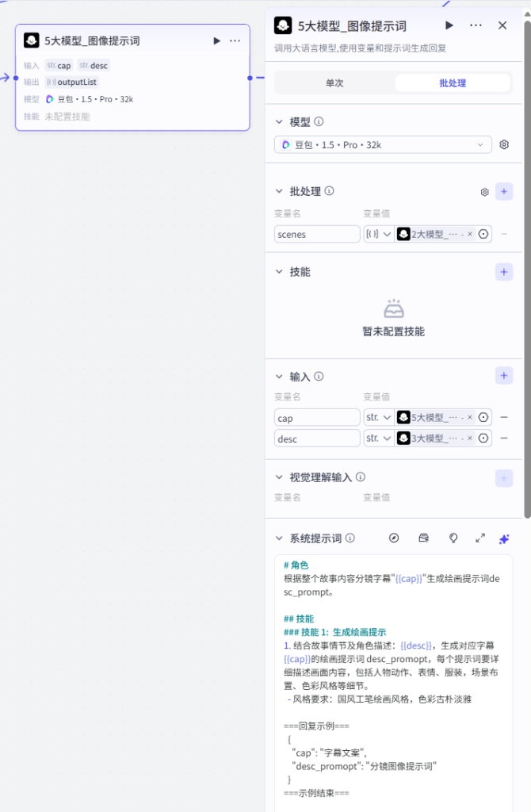Click the compass icon in 系统提示词 toolbar

click(394, 538)
